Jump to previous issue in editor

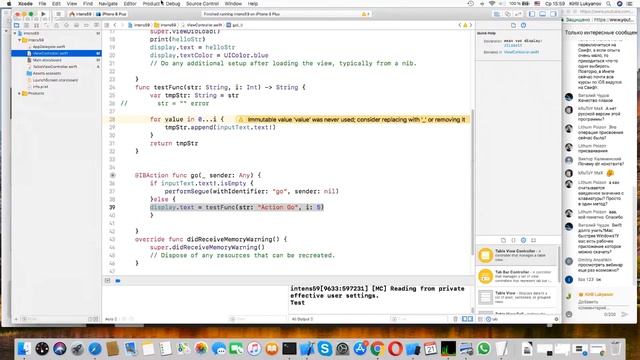[460, 25]
